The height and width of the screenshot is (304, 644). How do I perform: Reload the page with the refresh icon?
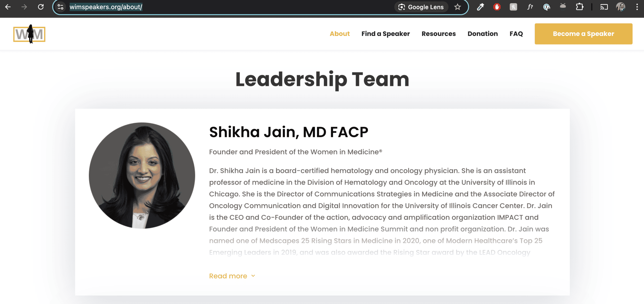(41, 7)
